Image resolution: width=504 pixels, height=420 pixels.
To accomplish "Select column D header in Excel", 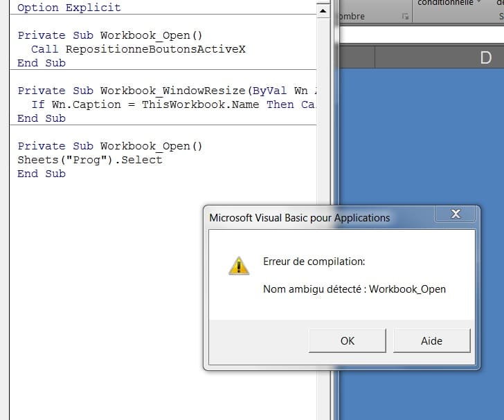I will point(440,58).
